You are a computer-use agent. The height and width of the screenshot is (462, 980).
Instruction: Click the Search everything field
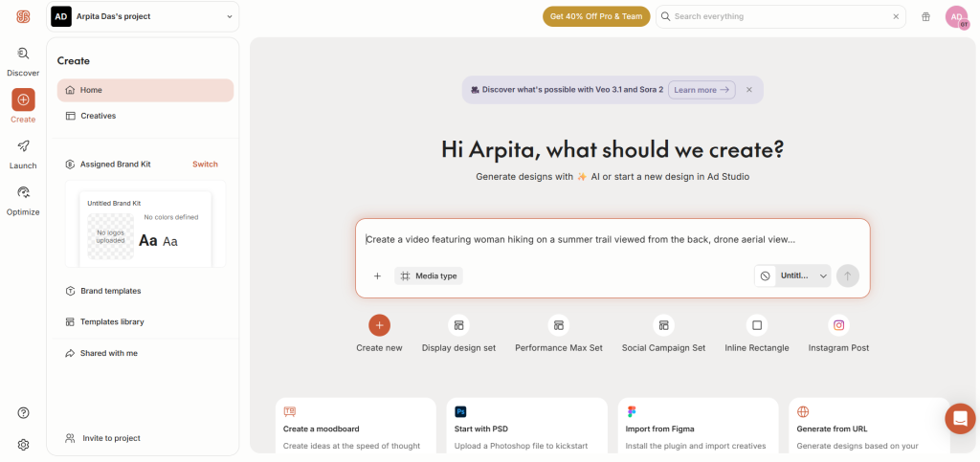click(x=781, y=17)
